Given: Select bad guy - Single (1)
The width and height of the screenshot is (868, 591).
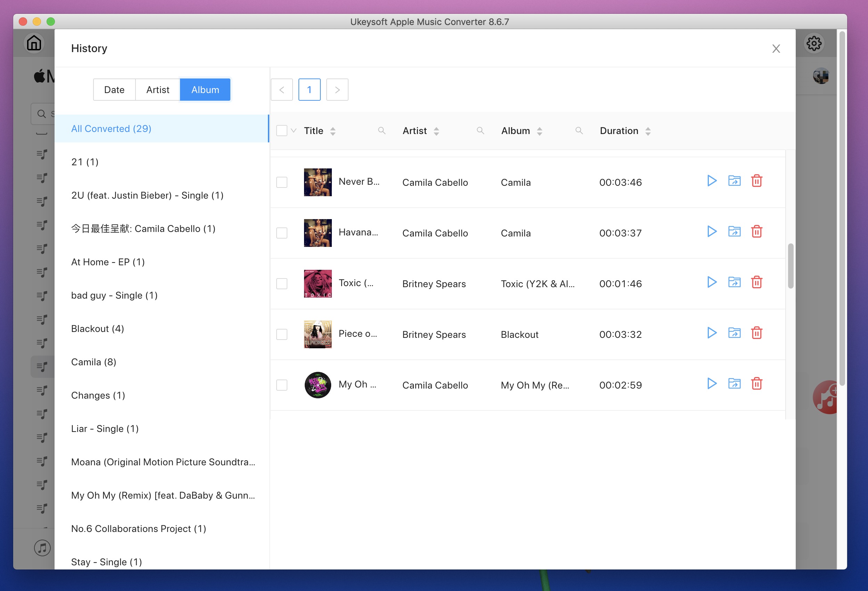Looking at the screenshot, I should click(x=162, y=295).
